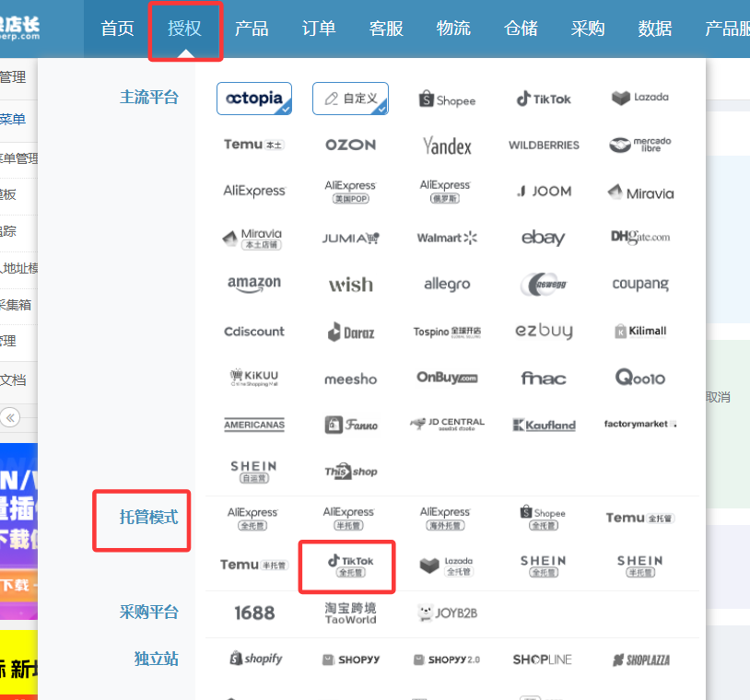Open TikTok mainstream platform authorization

(x=544, y=99)
